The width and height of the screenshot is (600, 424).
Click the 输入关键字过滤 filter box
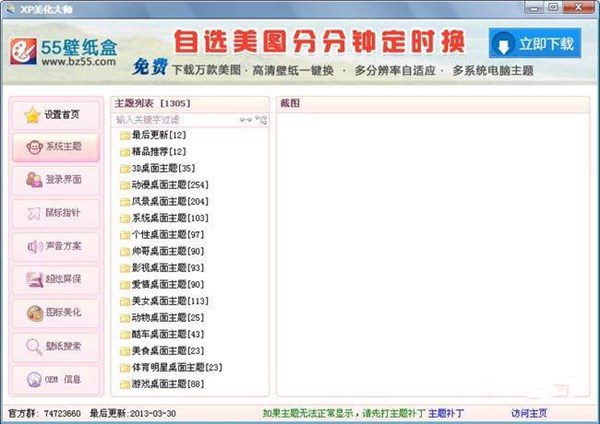tap(176, 120)
